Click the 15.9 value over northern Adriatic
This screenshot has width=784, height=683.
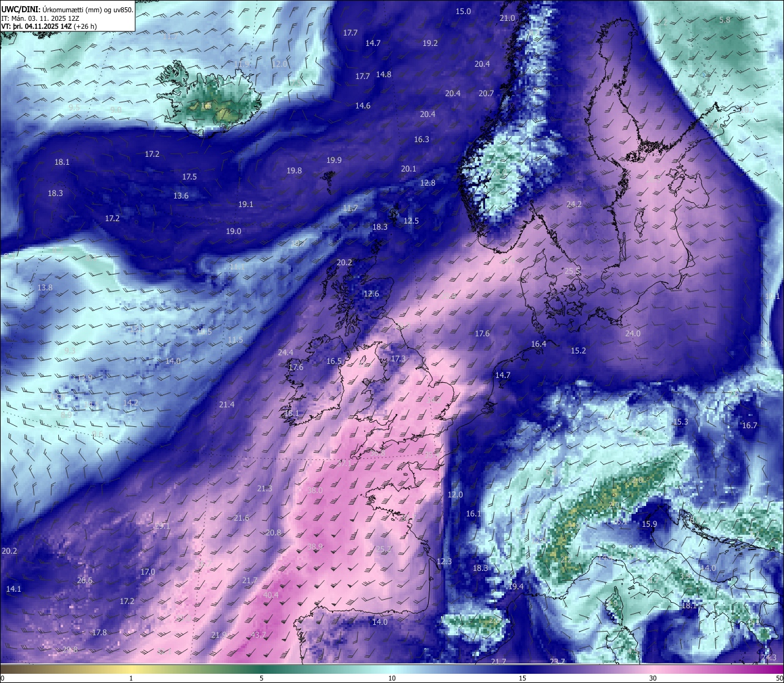click(x=649, y=524)
